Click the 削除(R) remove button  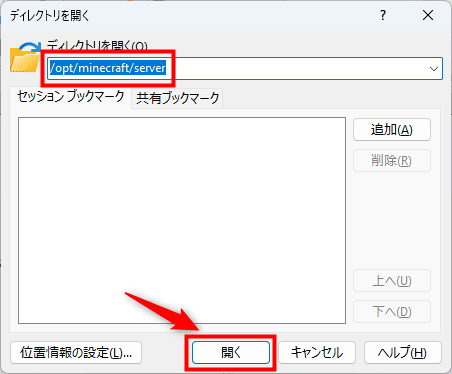pos(392,161)
